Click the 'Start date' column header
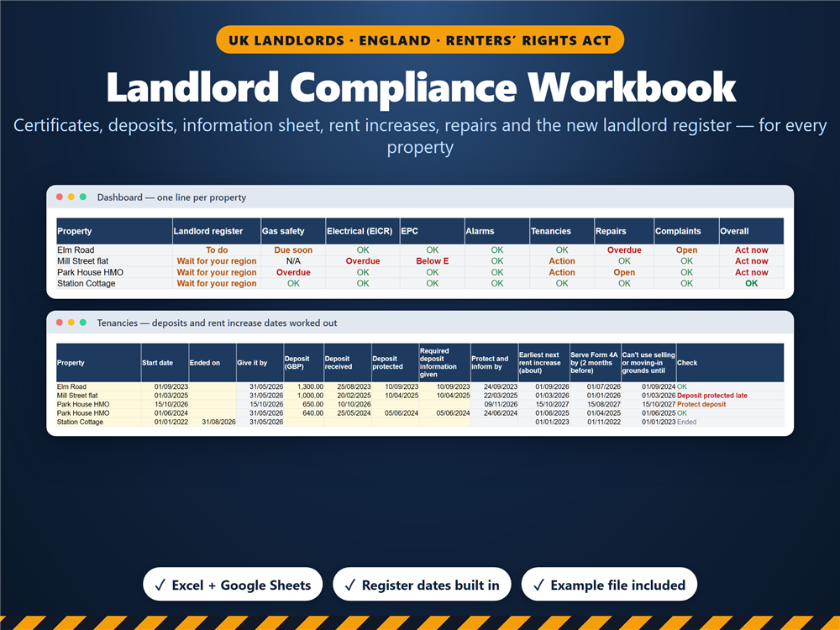 tap(165, 363)
